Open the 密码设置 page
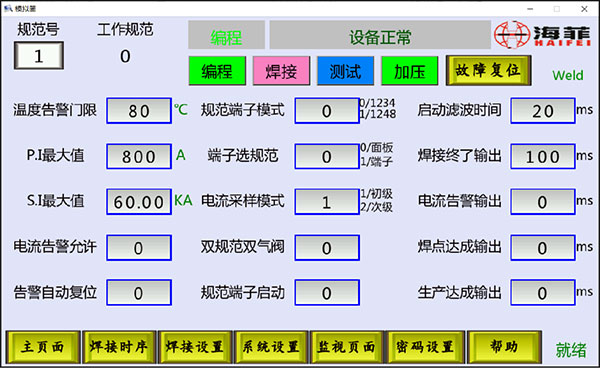The width and height of the screenshot is (600, 368). [x=425, y=347]
